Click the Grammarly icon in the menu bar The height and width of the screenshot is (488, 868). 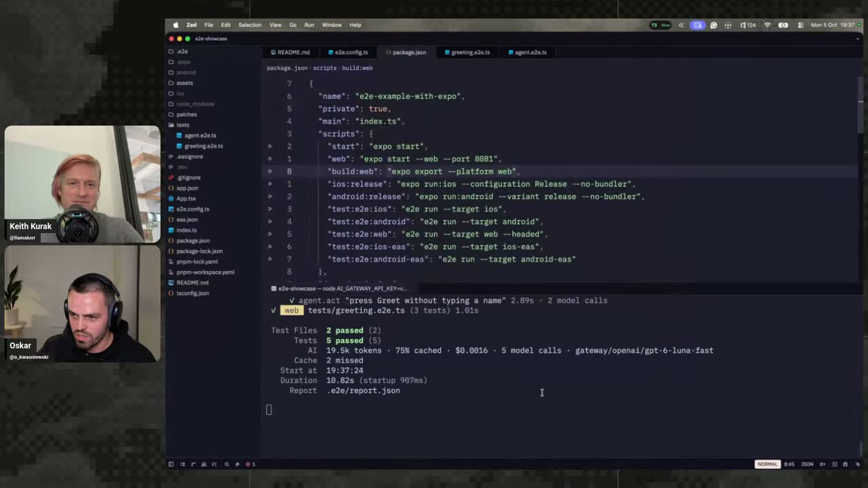click(x=713, y=25)
